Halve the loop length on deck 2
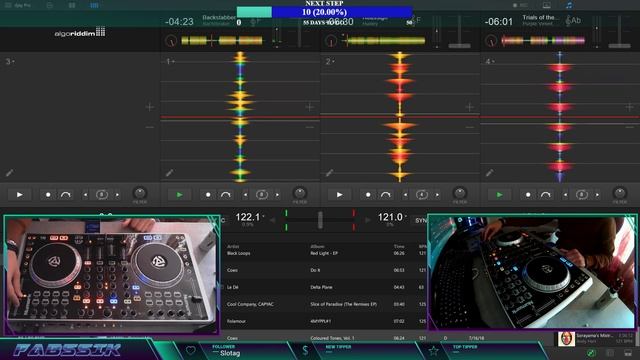 pyautogui.click(x=405, y=195)
